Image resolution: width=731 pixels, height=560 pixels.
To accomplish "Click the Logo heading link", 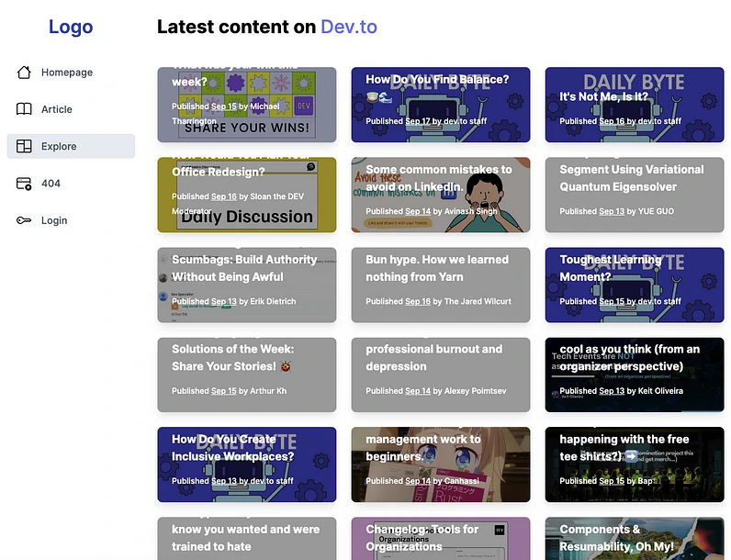I will pos(71,27).
